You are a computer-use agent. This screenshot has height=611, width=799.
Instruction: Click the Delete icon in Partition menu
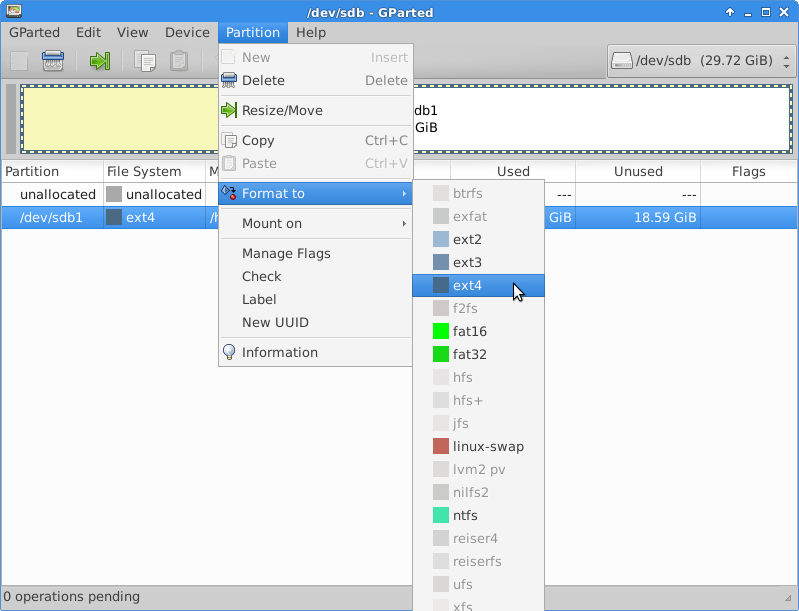(x=229, y=80)
